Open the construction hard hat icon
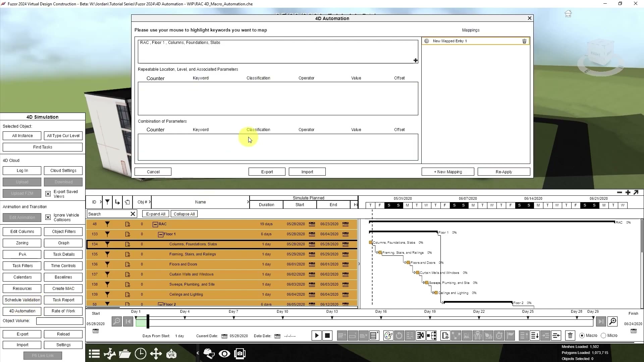Screen dimensions: 644x362 [209, 354]
